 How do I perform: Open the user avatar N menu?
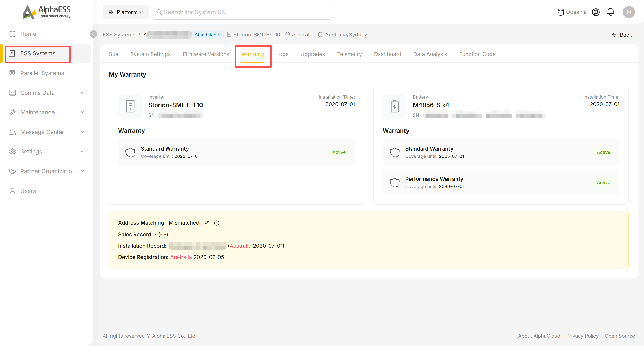pyautogui.click(x=628, y=12)
